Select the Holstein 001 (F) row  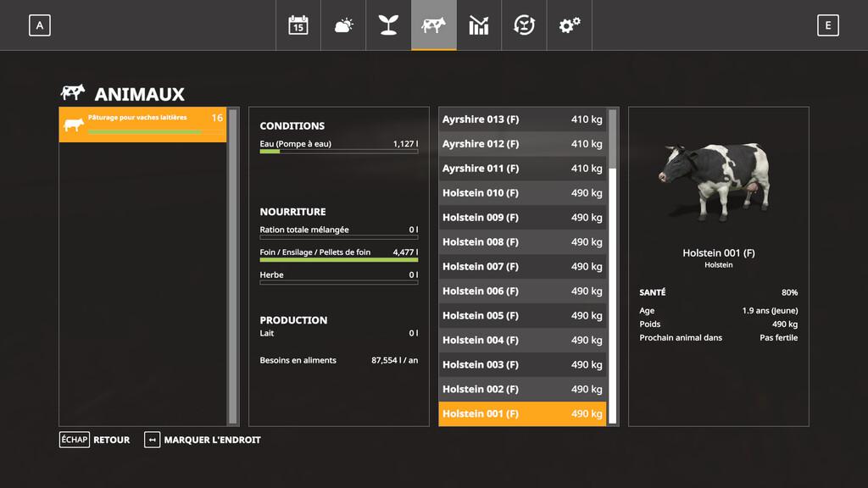(x=521, y=414)
